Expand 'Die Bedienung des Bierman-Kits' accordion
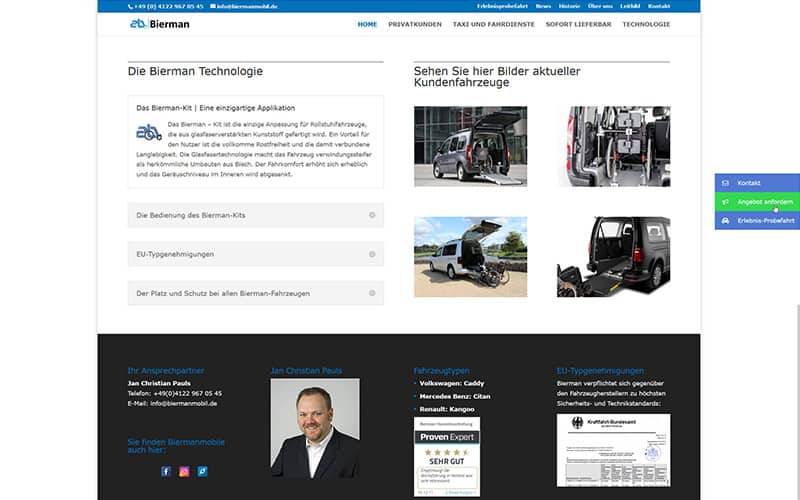 256,215
